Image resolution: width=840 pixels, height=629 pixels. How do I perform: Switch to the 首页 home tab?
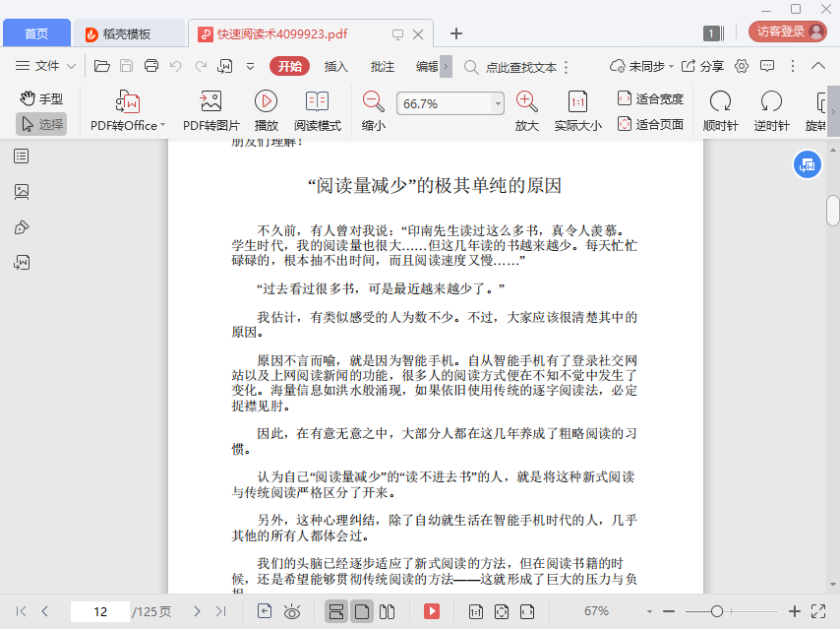coord(36,33)
